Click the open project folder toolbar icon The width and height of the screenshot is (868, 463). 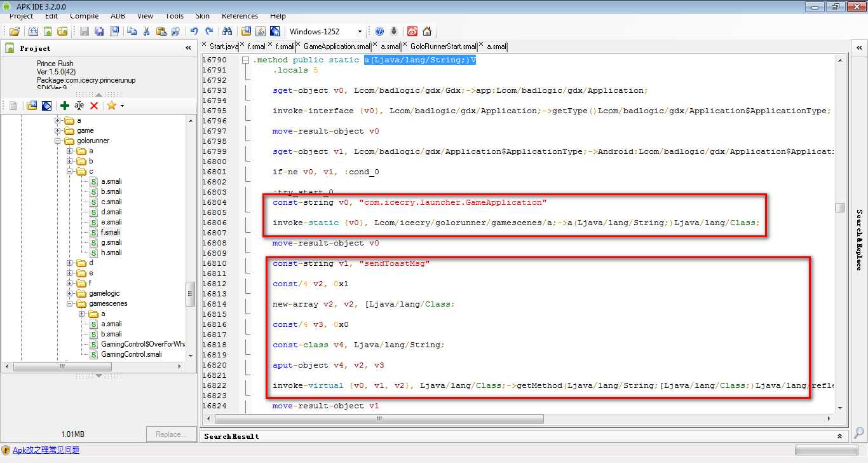[15, 31]
